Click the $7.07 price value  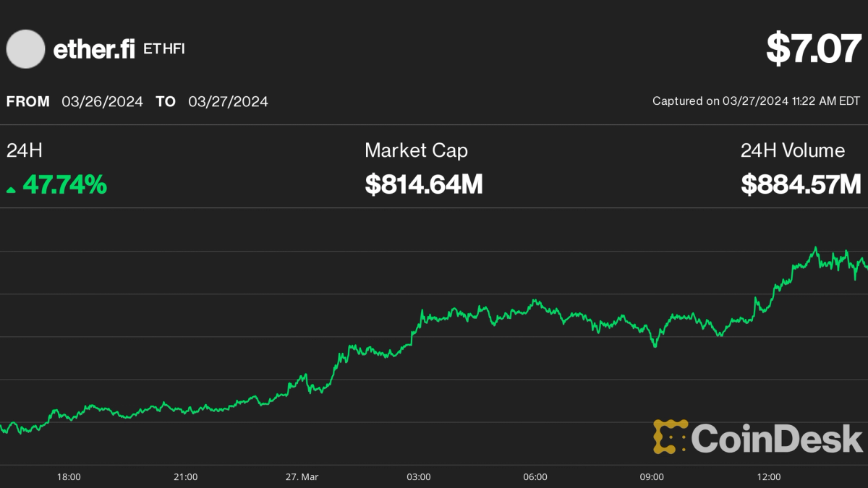(x=814, y=48)
